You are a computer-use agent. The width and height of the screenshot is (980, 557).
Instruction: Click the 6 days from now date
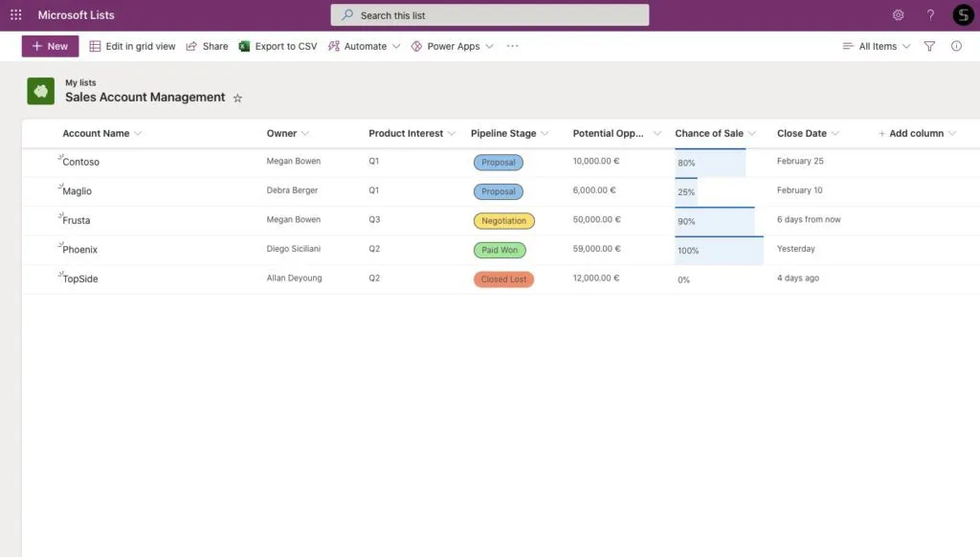[x=809, y=219]
